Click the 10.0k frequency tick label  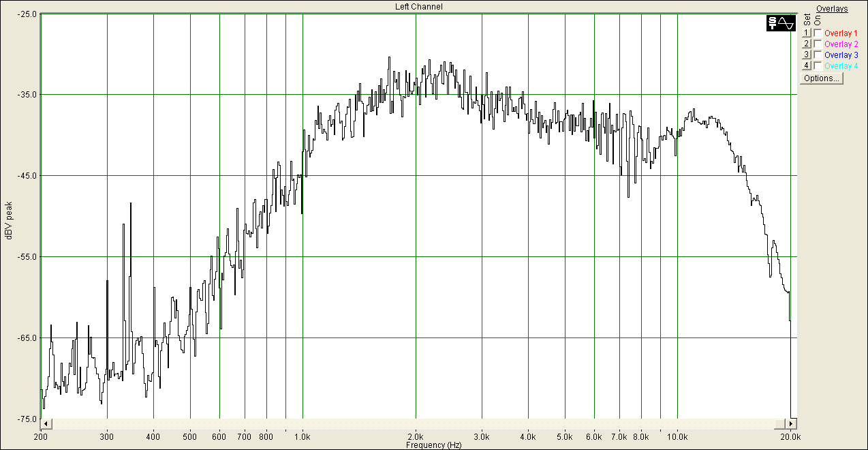pos(677,436)
